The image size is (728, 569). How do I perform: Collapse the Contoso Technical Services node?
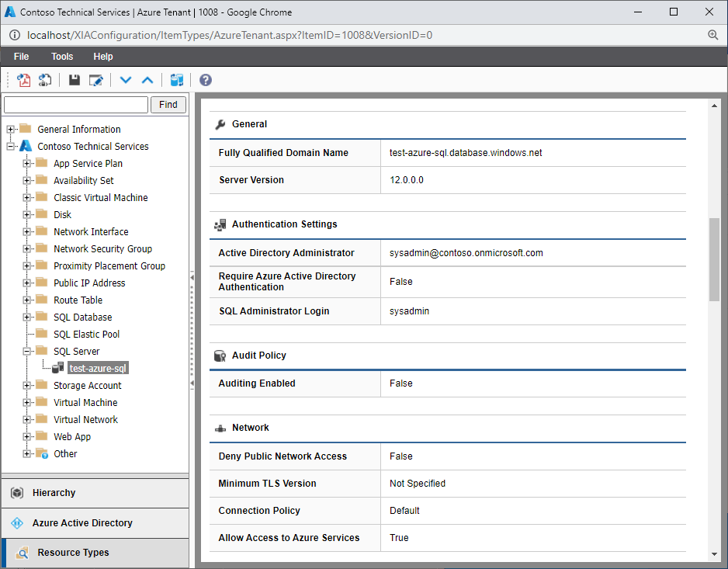(x=10, y=146)
